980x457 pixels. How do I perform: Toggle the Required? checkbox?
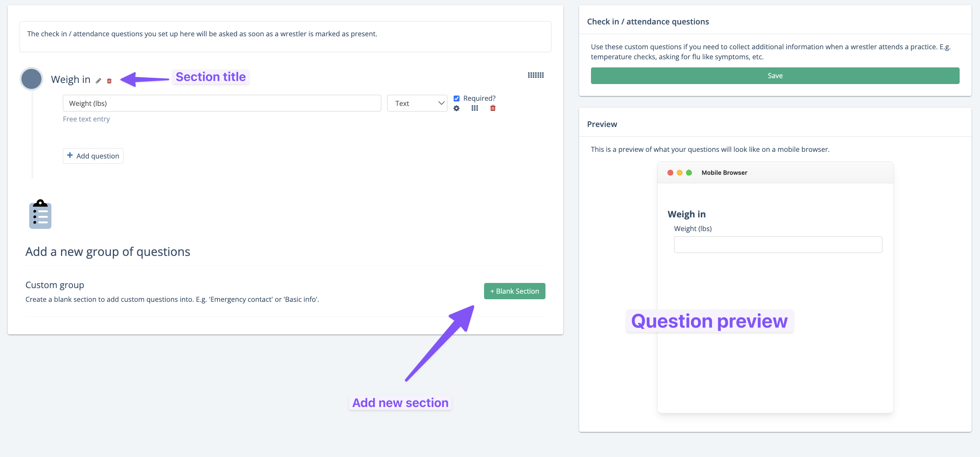click(x=456, y=98)
